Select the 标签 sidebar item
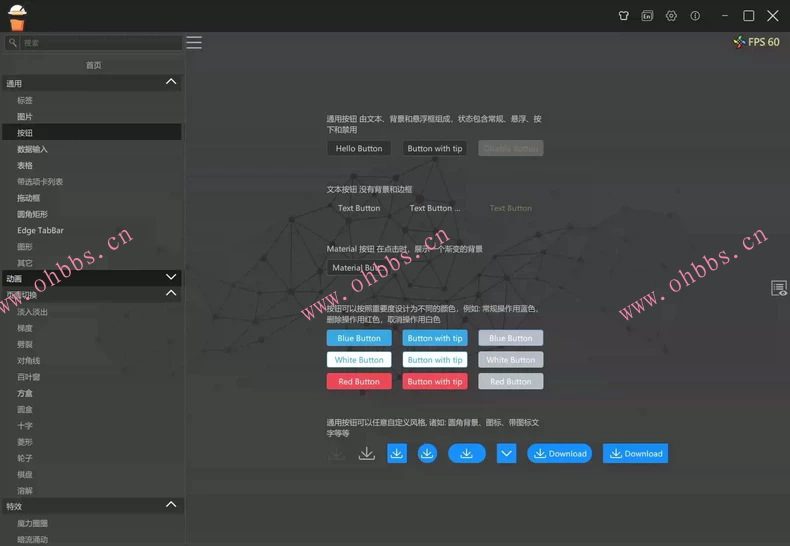This screenshot has width=790, height=546. pyautogui.click(x=92, y=100)
